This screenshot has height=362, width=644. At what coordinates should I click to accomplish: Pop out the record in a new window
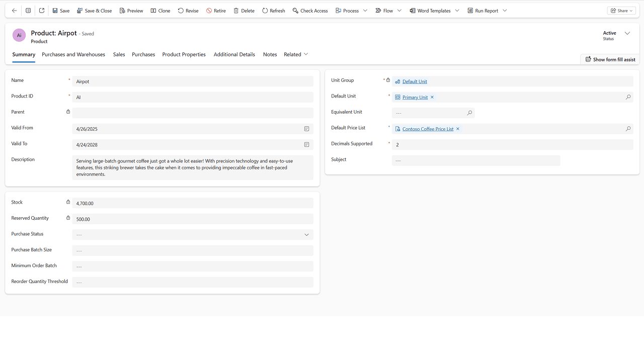coord(42,10)
